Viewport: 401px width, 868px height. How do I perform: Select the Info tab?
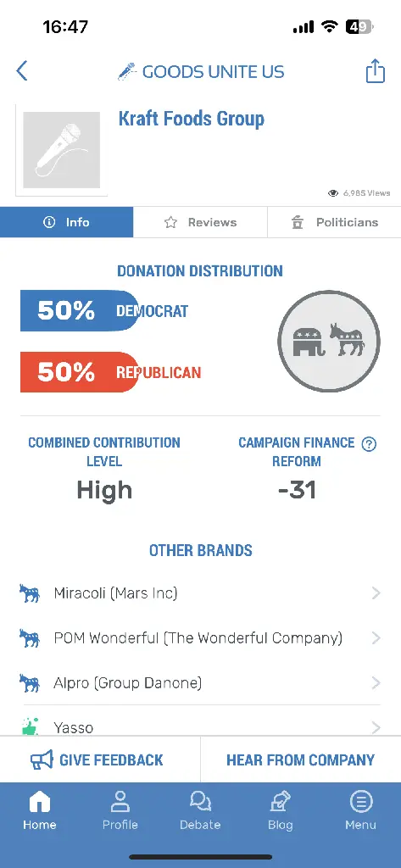(66, 223)
